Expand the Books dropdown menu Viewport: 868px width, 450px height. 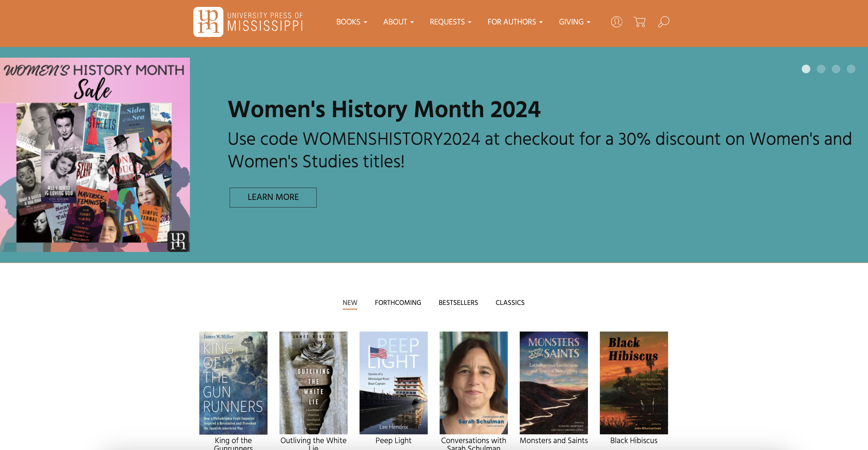[x=351, y=22]
